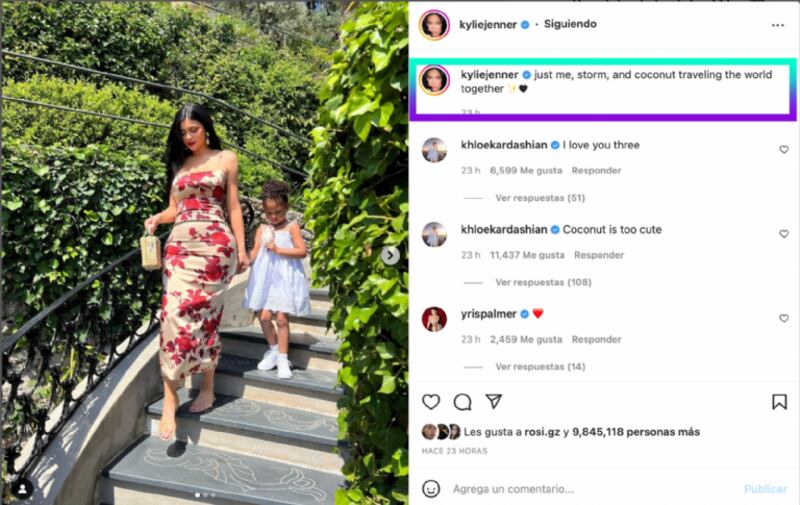Like the post with the heart icon
The image size is (800, 505).
click(x=431, y=402)
